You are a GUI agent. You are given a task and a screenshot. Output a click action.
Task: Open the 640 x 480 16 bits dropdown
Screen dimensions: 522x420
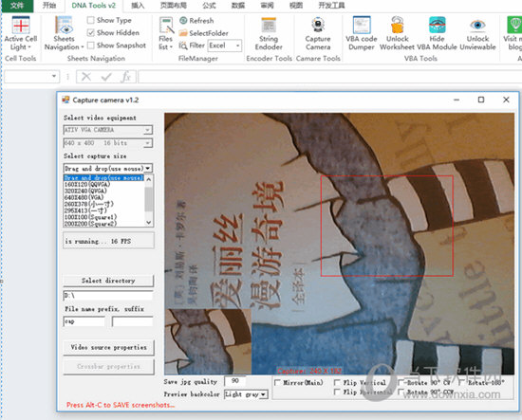coord(148,143)
